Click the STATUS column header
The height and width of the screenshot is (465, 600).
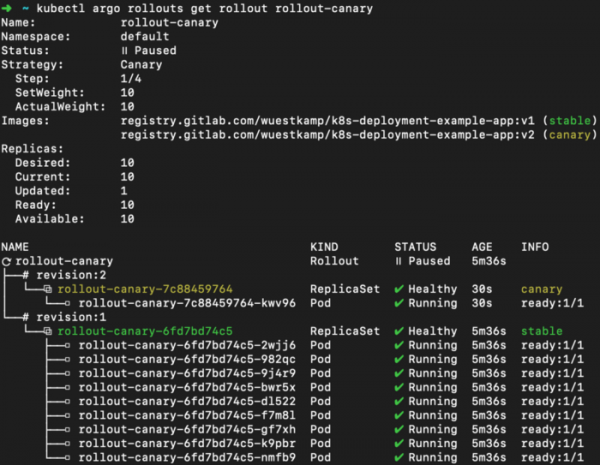[414, 246]
